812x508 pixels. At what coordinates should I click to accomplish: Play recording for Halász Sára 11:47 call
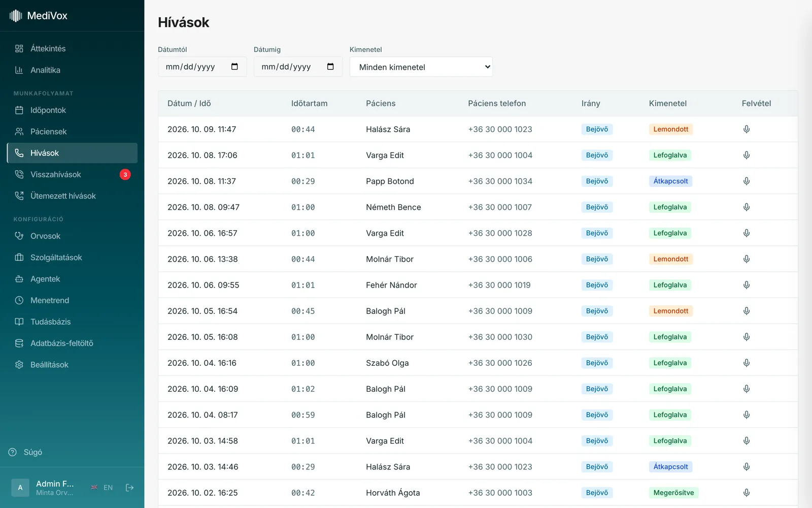click(x=746, y=129)
